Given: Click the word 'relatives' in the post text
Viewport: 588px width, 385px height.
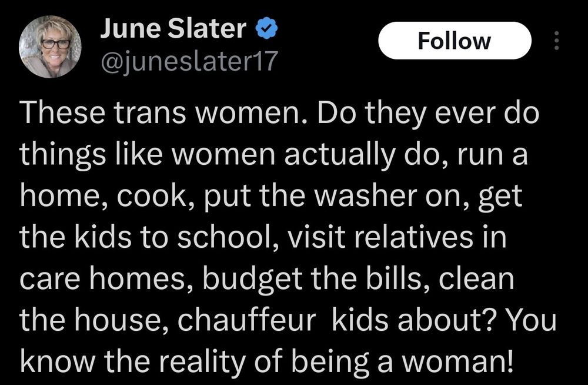Looking at the screenshot, I should 413,237.
